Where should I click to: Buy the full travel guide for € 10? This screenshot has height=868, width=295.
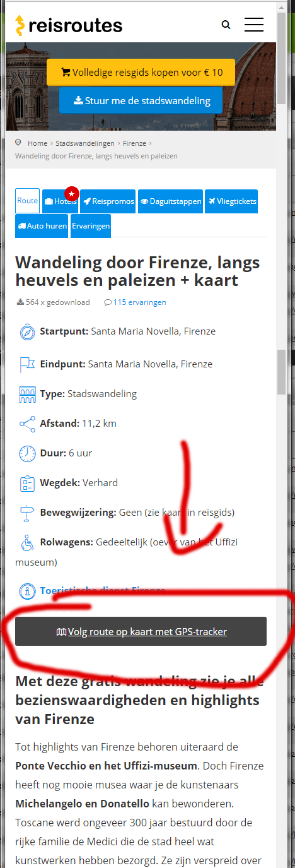pyautogui.click(x=141, y=72)
